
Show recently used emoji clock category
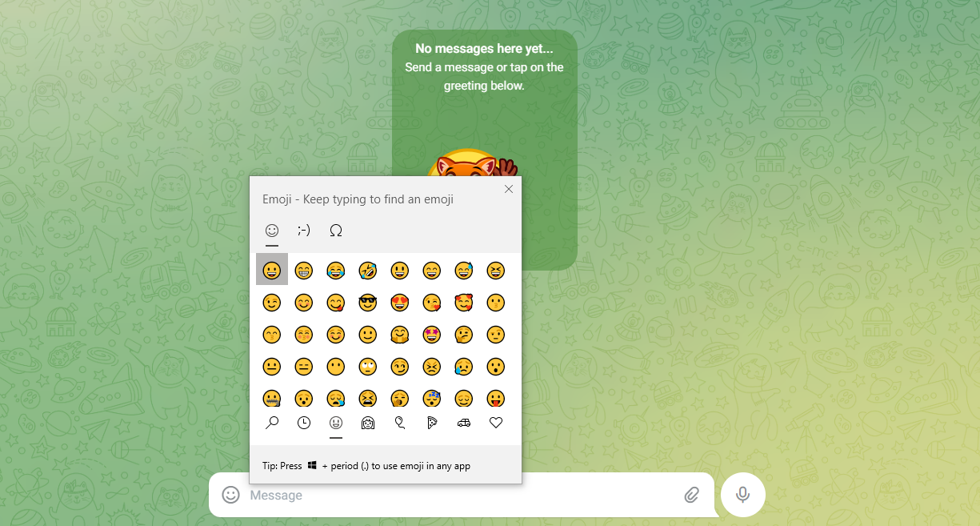tap(304, 423)
